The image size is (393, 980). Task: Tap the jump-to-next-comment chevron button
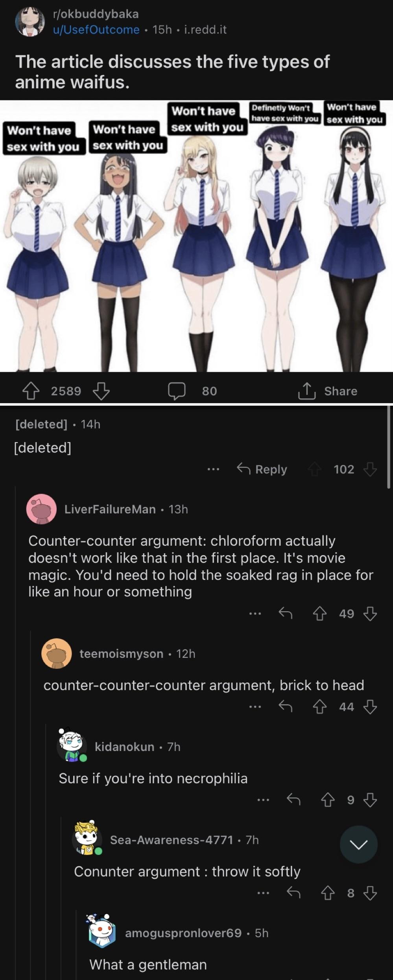[x=359, y=845]
